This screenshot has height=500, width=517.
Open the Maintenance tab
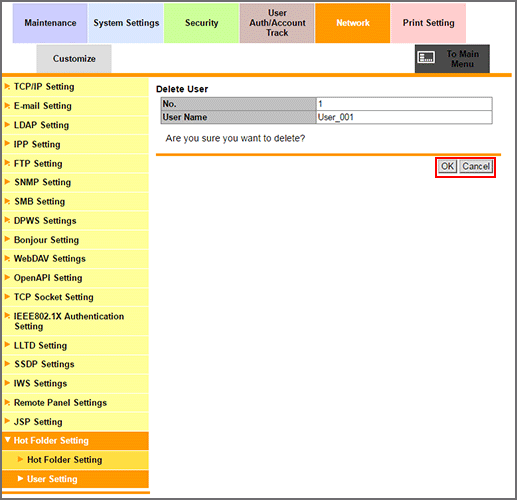50,23
